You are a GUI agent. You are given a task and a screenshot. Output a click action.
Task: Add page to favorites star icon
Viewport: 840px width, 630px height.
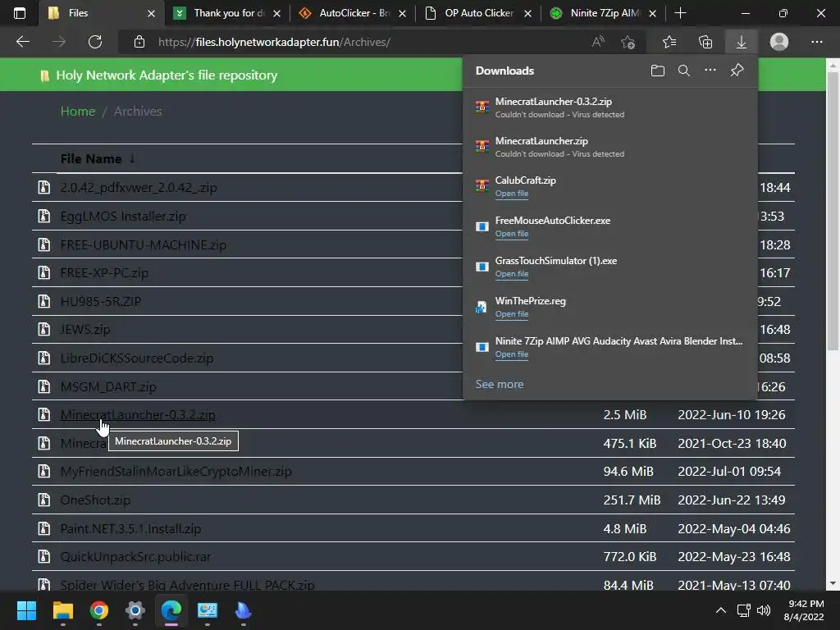tap(628, 42)
